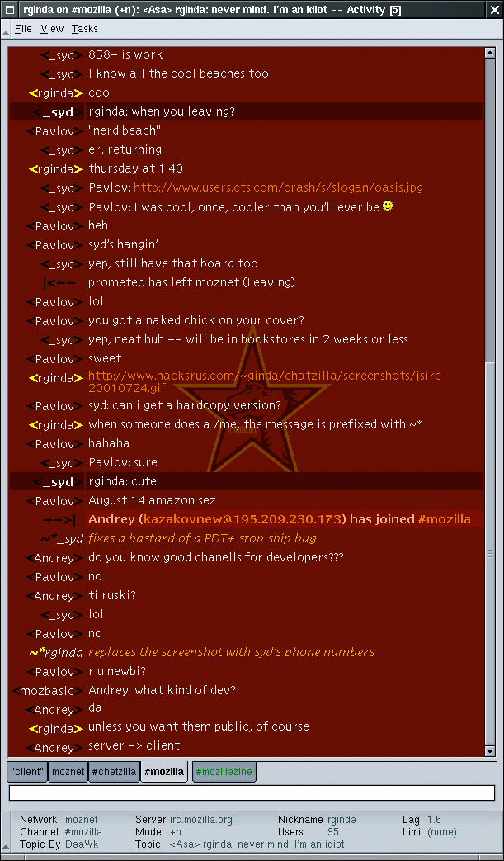Switch to the #chatzilla tab
Image resolution: width=504 pixels, height=861 pixels.
pyautogui.click(x=114, y=772)
